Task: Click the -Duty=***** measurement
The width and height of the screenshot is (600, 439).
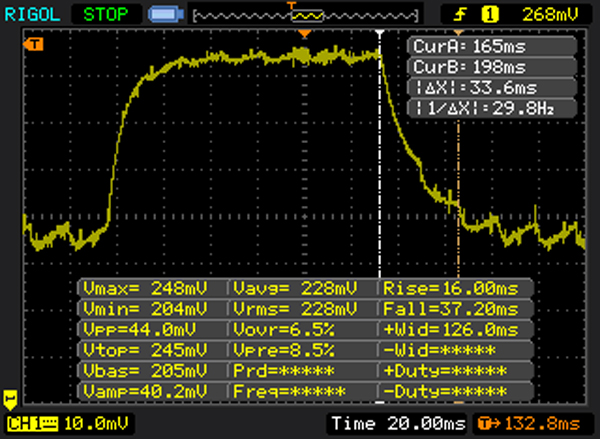Action: 456,391
